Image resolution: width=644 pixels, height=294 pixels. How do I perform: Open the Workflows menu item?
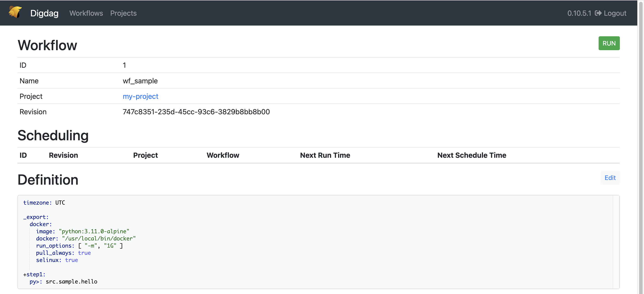[86, 13]
